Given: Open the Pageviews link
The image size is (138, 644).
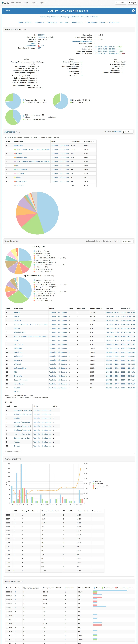Looking at the screenshot, I should (55, 17).
